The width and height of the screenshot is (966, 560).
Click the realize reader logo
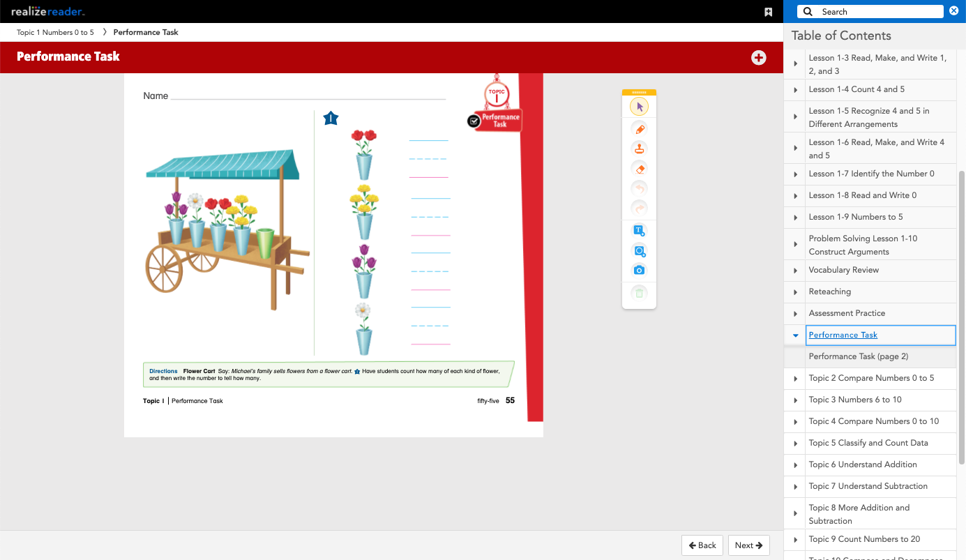[x=48, y=12]
